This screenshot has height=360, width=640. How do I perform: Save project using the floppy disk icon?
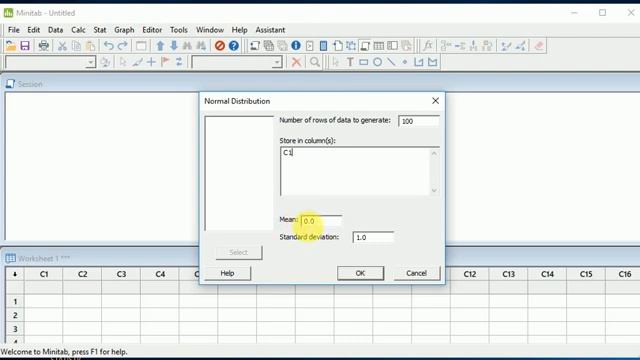(25, 46)
